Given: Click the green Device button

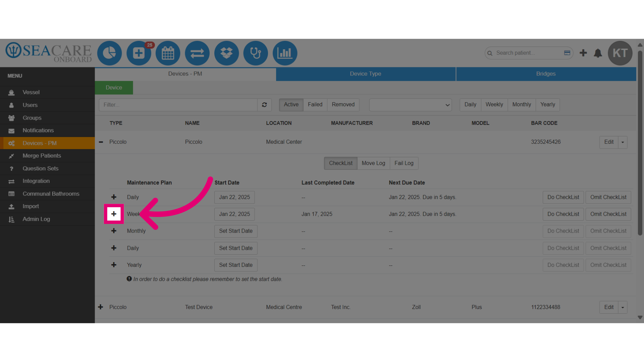Looking at the screenshot, I should [114, 87].
